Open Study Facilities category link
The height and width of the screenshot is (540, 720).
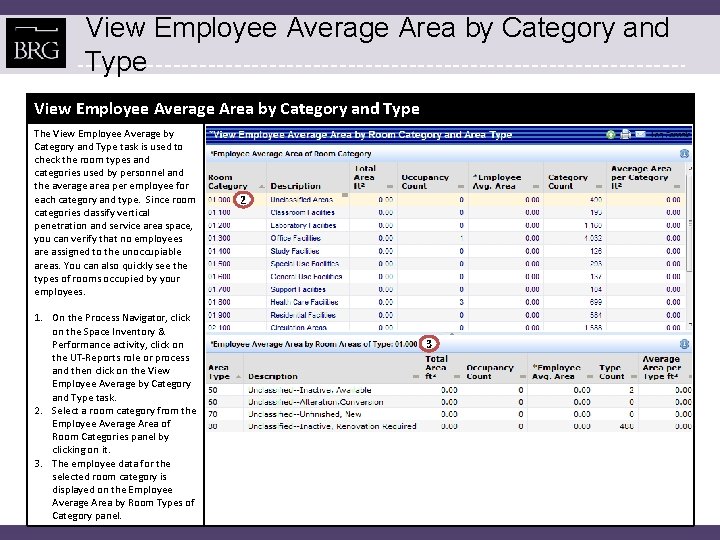pyautogui.click(x=295, y=251)
